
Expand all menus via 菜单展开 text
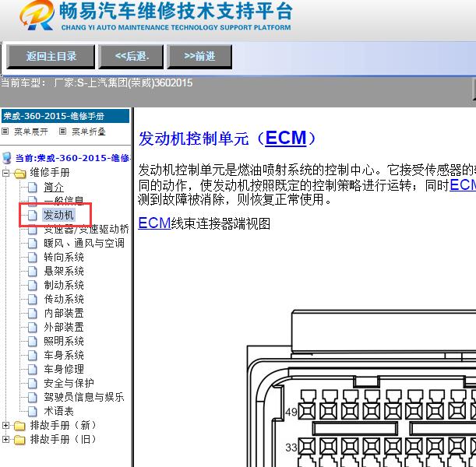click(31, 132)
